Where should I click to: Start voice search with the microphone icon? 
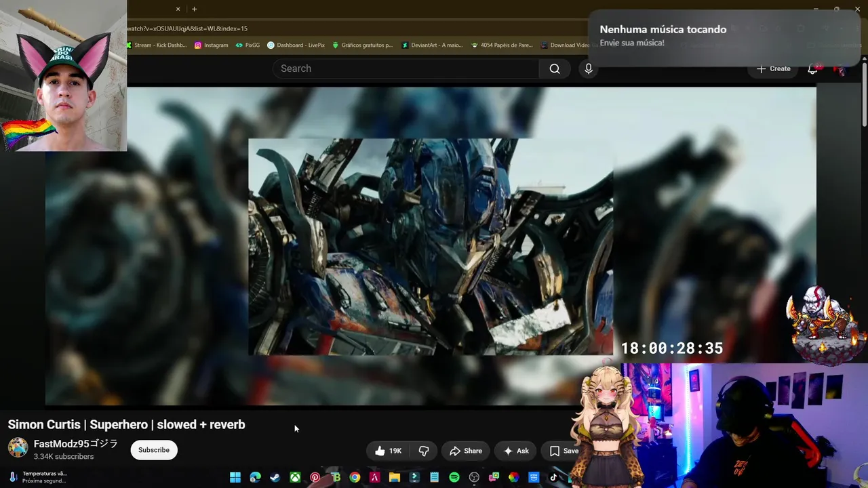(x=589, y=68)
